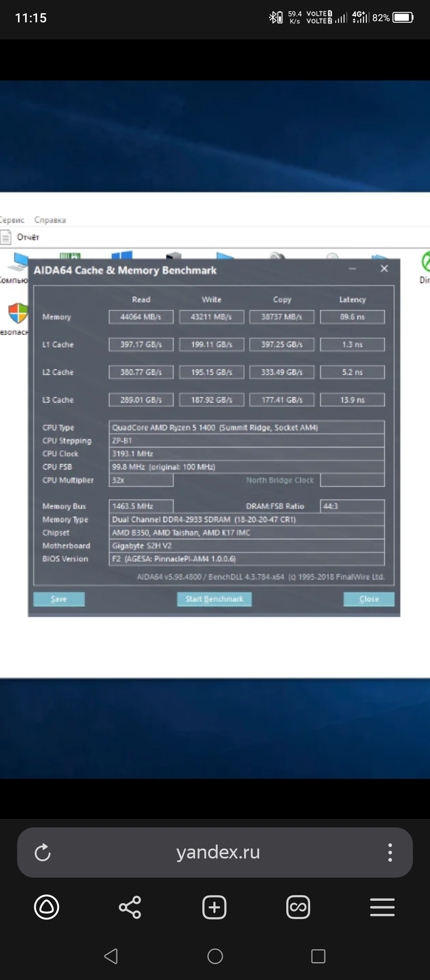Tap the reload page icon
The image size is (430, 980).
click(43, 853)
